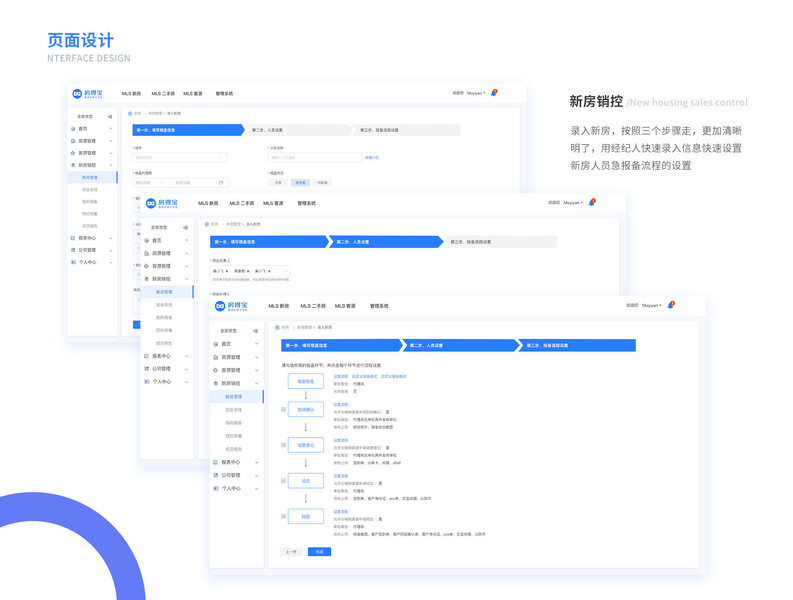This screenshot has width=793, height=600.
Task: Open the Muyiyan user dropdown in the middle window
Action: (573, 203)
